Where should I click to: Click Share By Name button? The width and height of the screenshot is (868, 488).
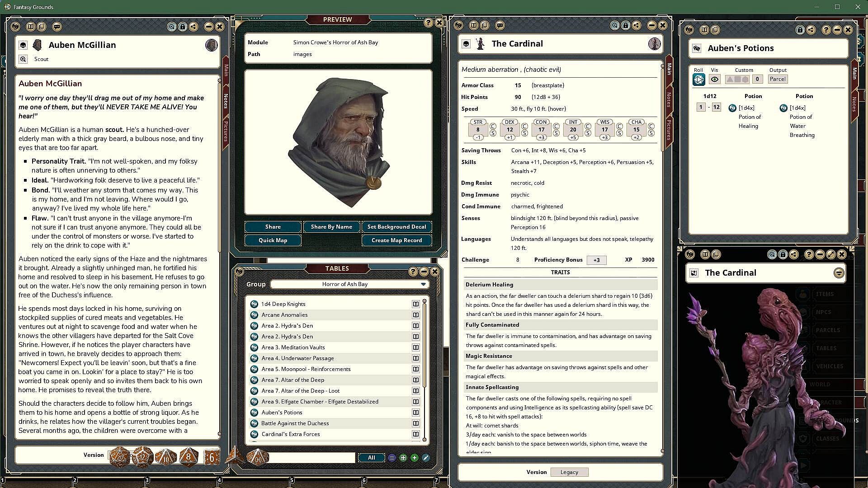(x=331, y=227)
